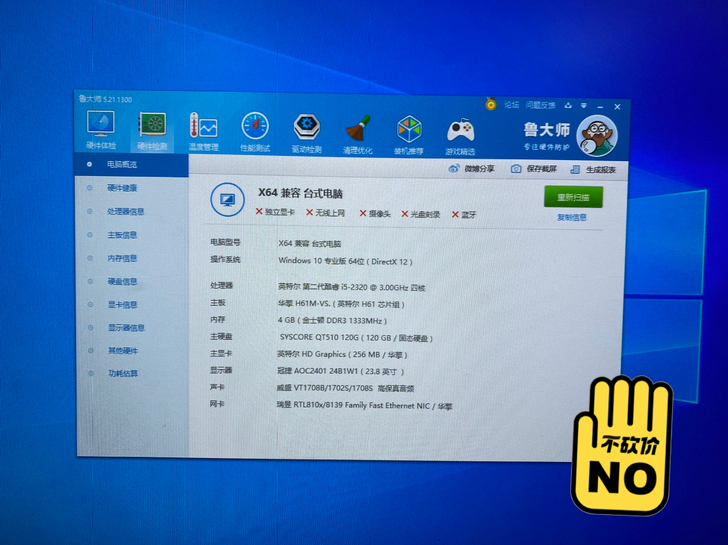This screenshot has height=545, width=728.
Task: Click 保存截屏 to save a screenshot
Action: click(534, 169)
